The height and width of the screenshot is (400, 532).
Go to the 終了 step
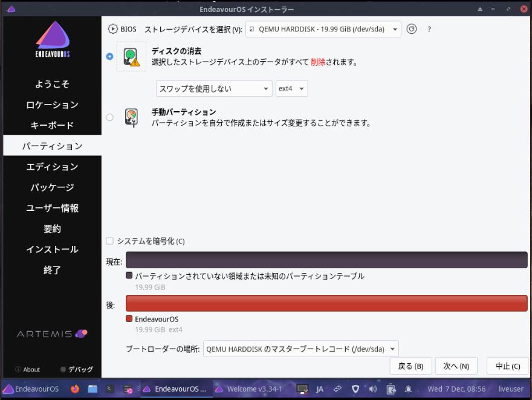point(52,270)
